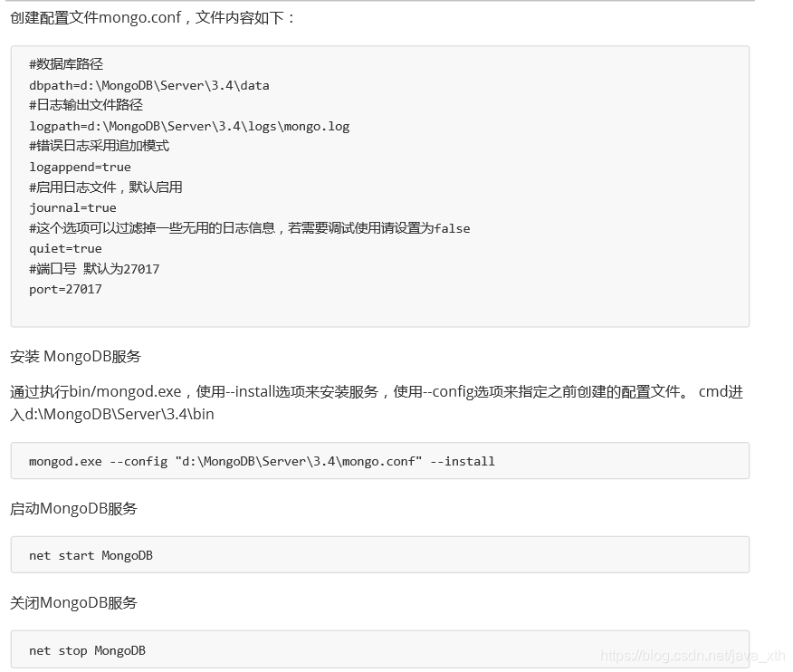Image resolution: width=793 pixels, height=672 pixels.
Task: Click the comment '#错误日志采用追加模式'
Action: (x=100, y=146)
